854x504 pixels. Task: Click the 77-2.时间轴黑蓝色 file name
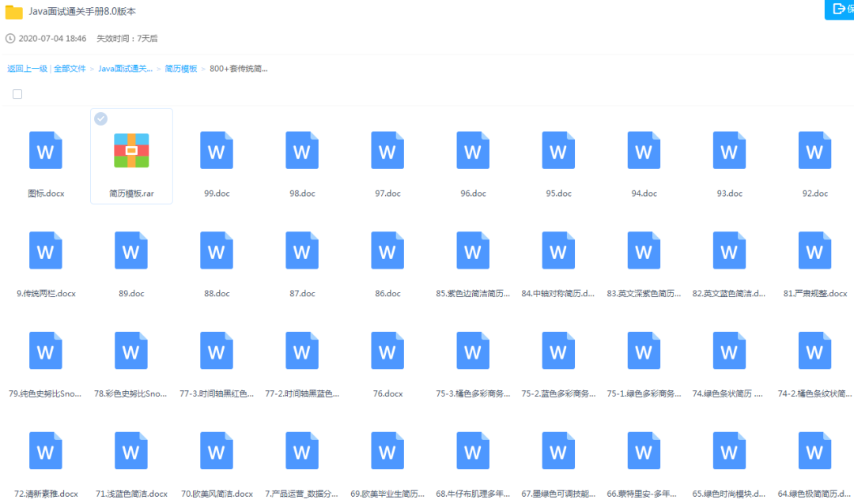(x=302, y=393)
